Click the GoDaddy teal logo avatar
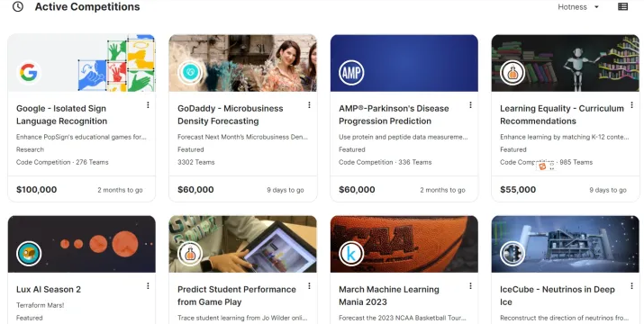Image resolution: width=644 pixels, height=324 pixels. (x=190, y=73)
